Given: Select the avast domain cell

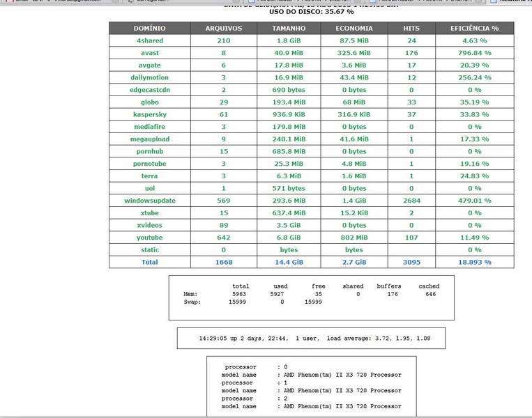Looking at the screenshot, I should click(150, 53).
